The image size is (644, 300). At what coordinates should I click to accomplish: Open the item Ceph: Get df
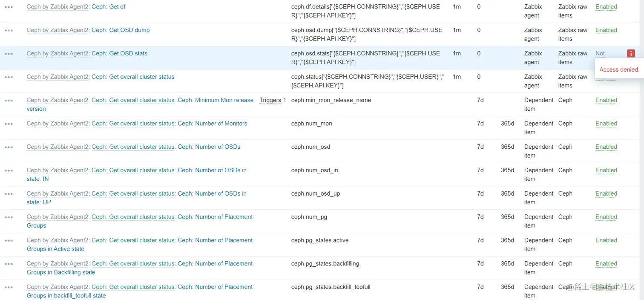coord(109,7)
